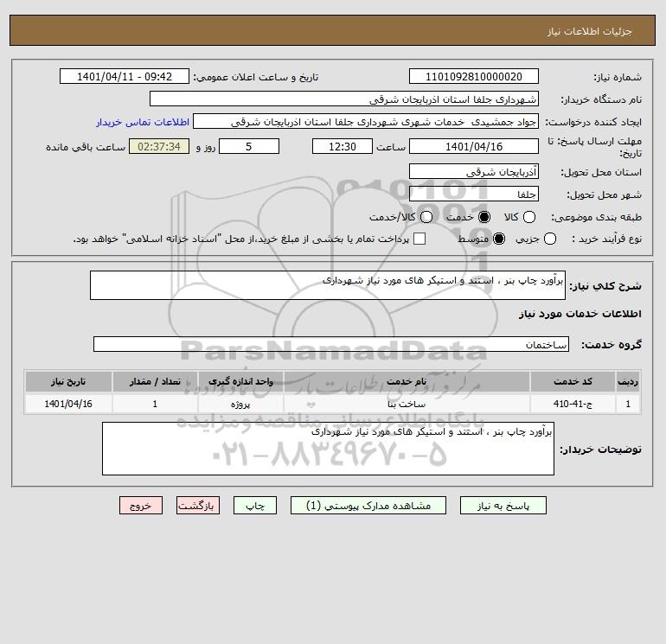Image resolution: width=666 pixels, height=644 pixels.
Task: Click the نام خدمت column header
Action: pos(407,381)
